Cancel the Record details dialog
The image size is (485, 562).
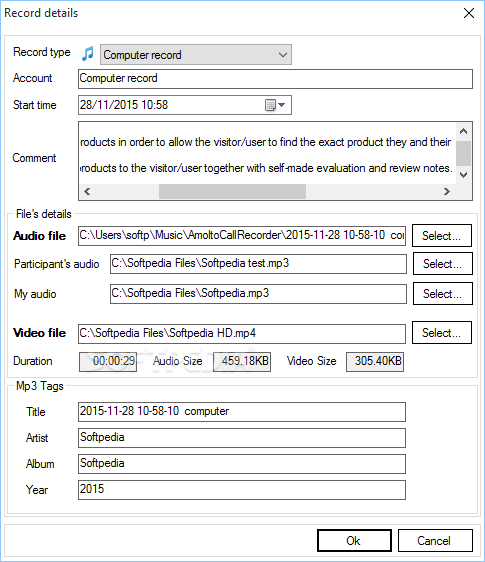435,540
